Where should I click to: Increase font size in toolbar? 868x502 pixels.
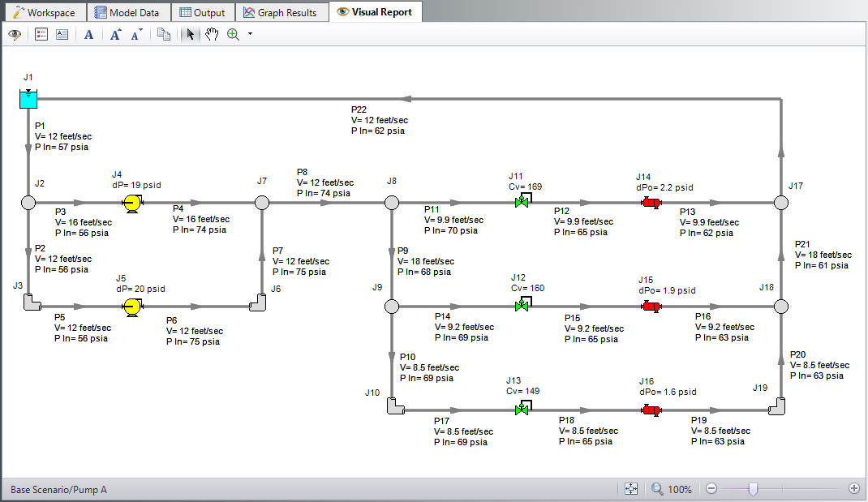[116, 35]
